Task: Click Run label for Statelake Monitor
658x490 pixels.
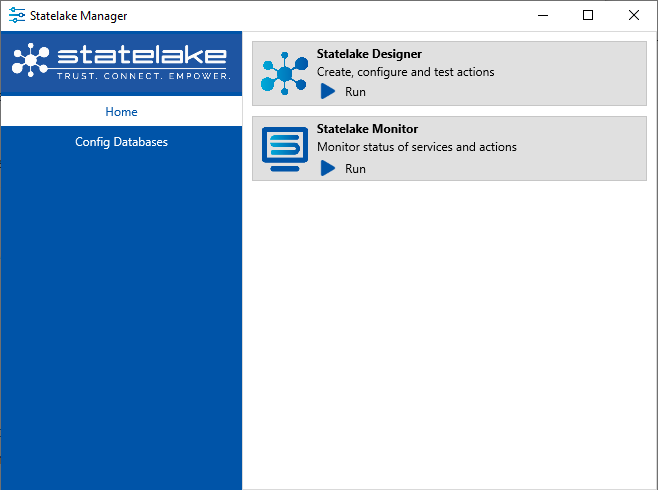Action: (x=355, y=169)
